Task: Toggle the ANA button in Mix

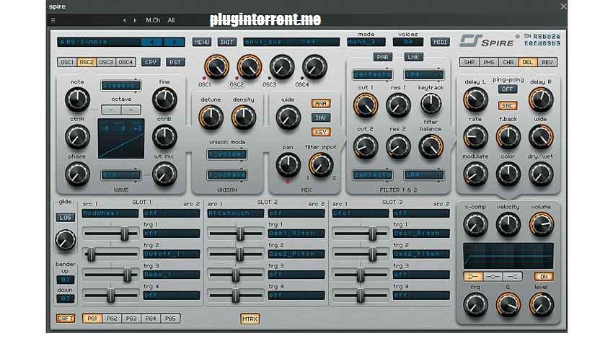Action: pyautogui.click(x=321, y=104)
